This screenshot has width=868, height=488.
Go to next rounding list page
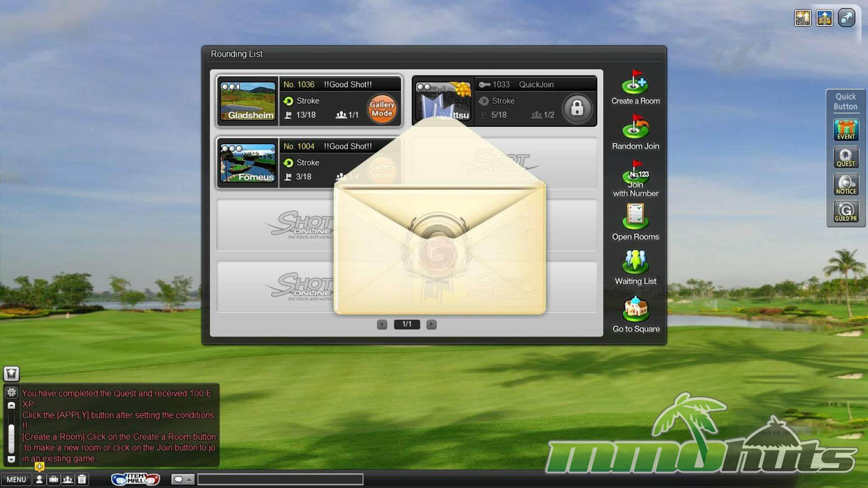coord(431,324)
